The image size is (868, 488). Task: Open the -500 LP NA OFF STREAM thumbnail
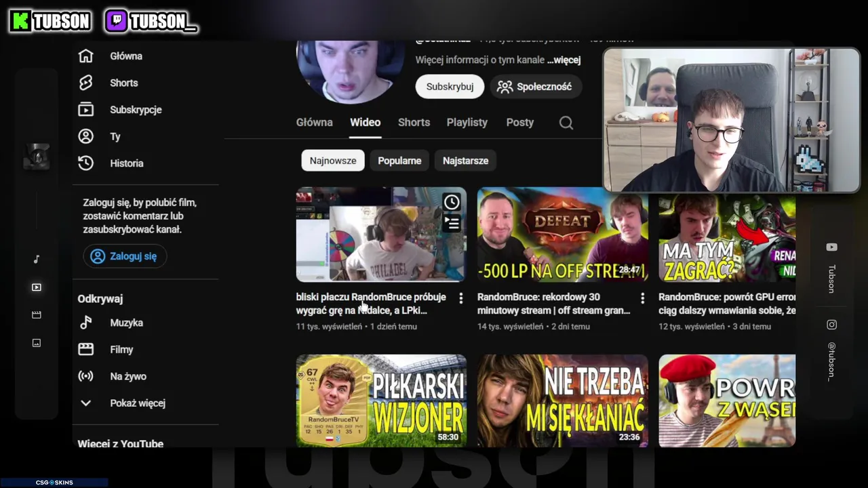[563, 235]
